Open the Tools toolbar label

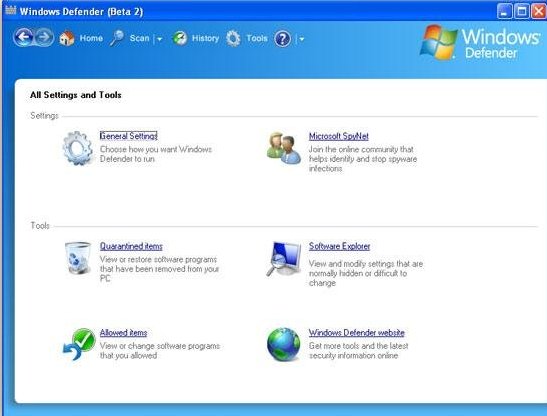pos(257,38)
